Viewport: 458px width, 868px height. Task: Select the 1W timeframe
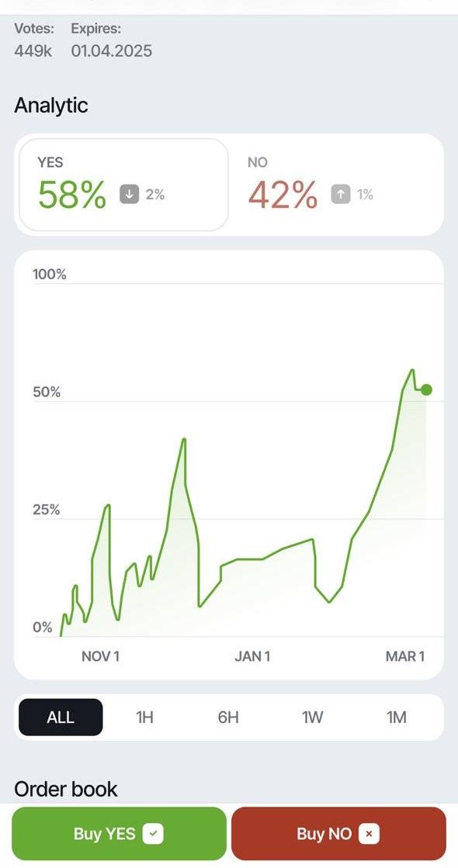(x=312, y=718)
